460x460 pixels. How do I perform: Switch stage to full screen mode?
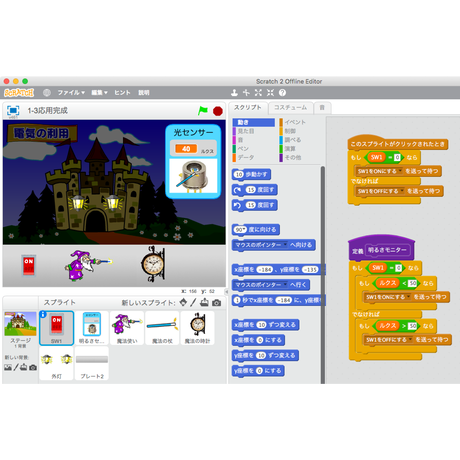[x=13, y=110]
